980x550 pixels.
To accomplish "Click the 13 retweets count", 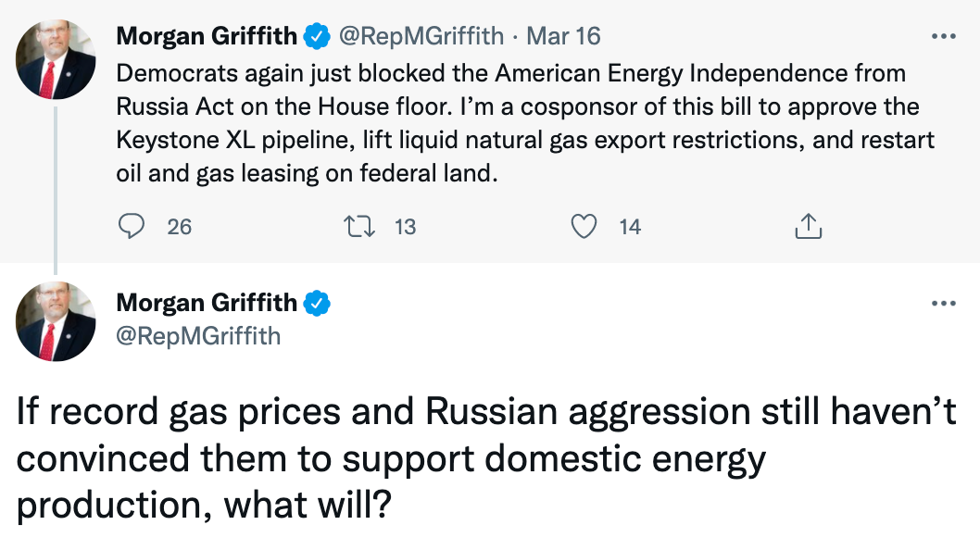I will click(405, 226).
